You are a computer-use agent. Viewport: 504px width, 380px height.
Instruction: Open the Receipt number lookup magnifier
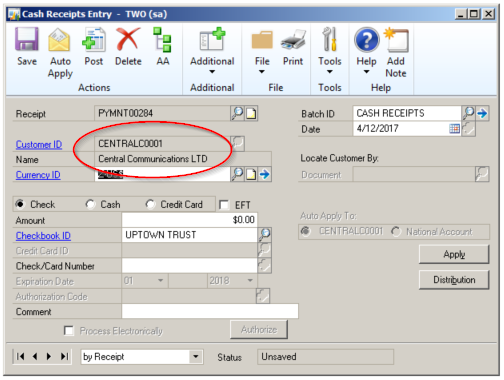coord(237,113)
